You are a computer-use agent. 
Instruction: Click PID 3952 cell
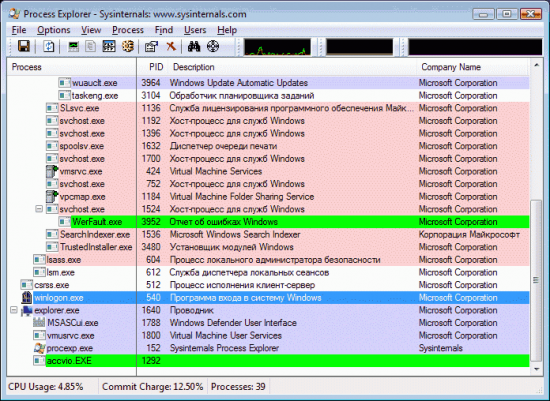pos(151,222)
